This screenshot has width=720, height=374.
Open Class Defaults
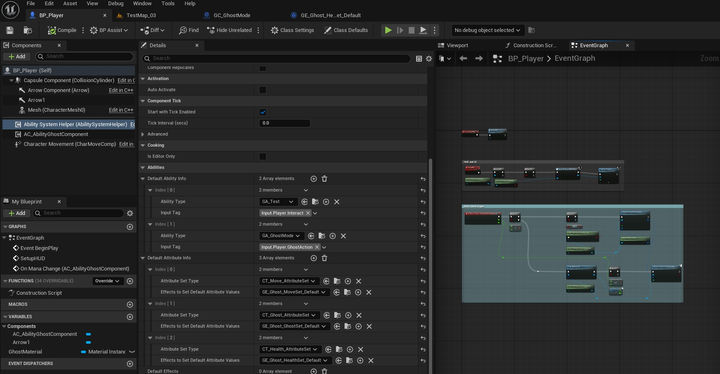[346, 30]
